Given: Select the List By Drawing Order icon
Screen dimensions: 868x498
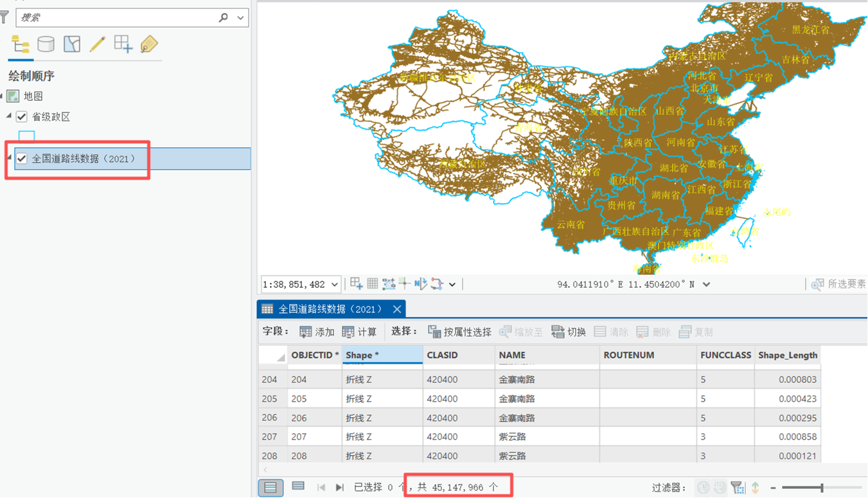Looking at the screenshot, I should [21, 44].
